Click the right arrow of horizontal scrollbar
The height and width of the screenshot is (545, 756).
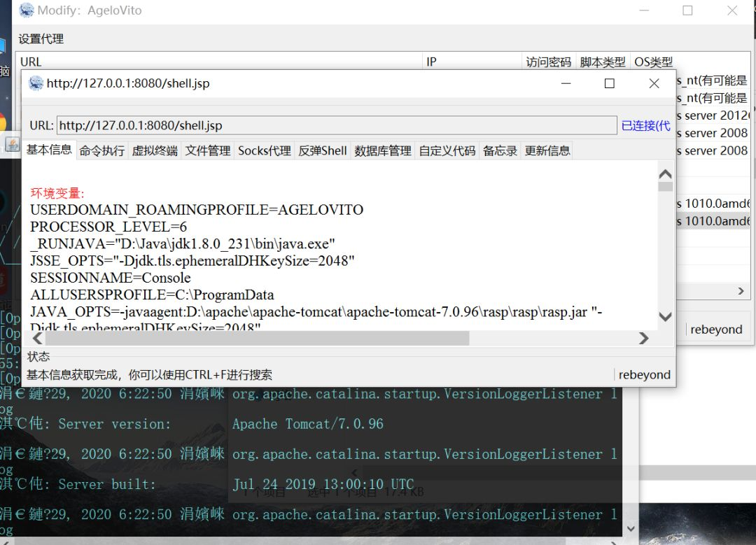(644, 339)
